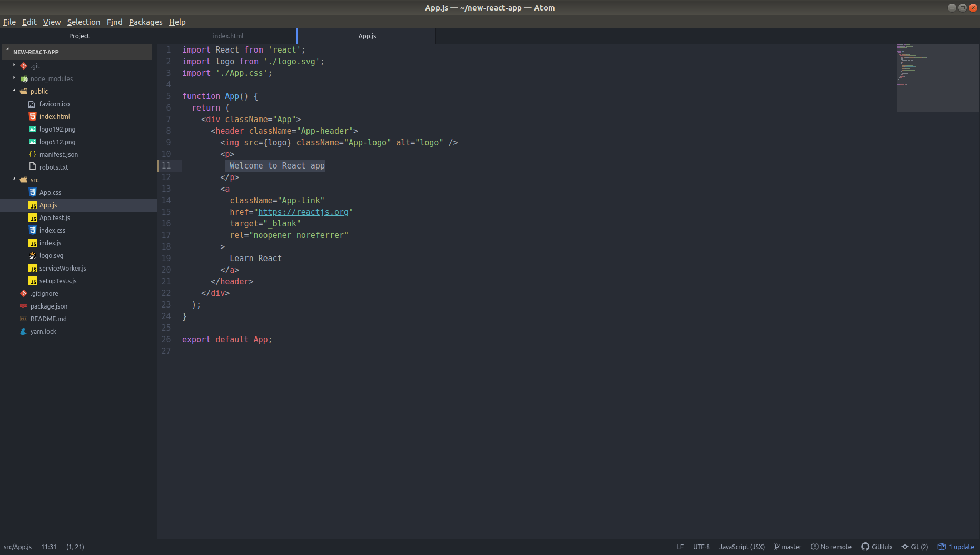Click the markdown icon for README.md
This screenshot has height=555, width=980.
click(x=24, y=319)
